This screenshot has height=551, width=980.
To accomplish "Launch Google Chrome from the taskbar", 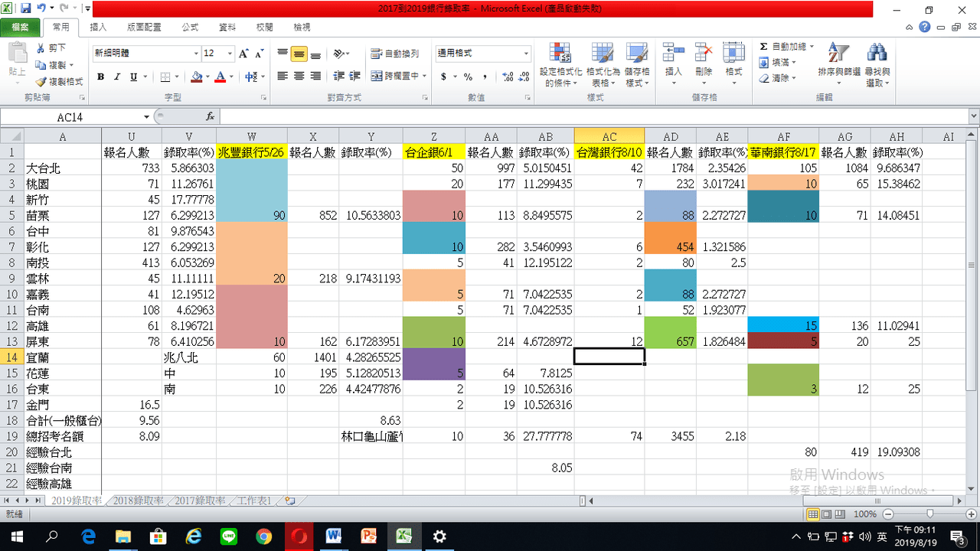I will coord(263,536).
